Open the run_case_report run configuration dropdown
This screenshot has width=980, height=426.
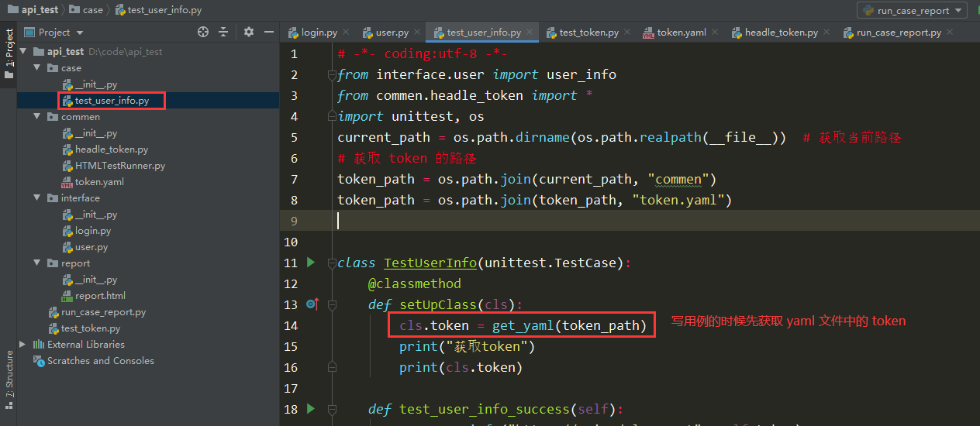pyautogui.click(x=912, y=10)
